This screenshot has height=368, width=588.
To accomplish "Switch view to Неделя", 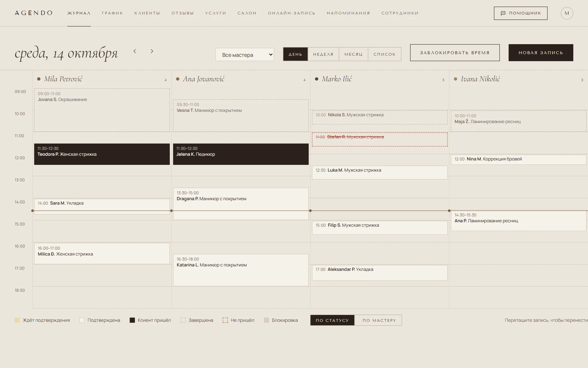I will [x=323, y=54].
